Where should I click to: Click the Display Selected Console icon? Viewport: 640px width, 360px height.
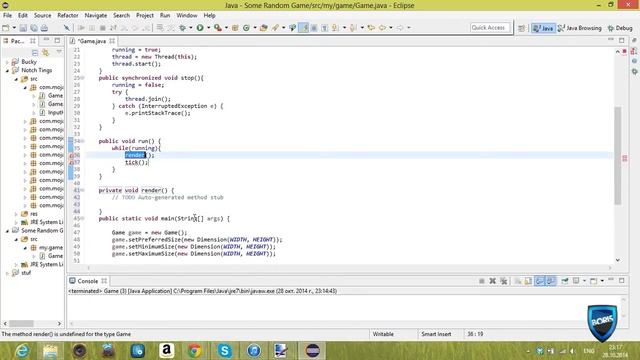(576, 281)
